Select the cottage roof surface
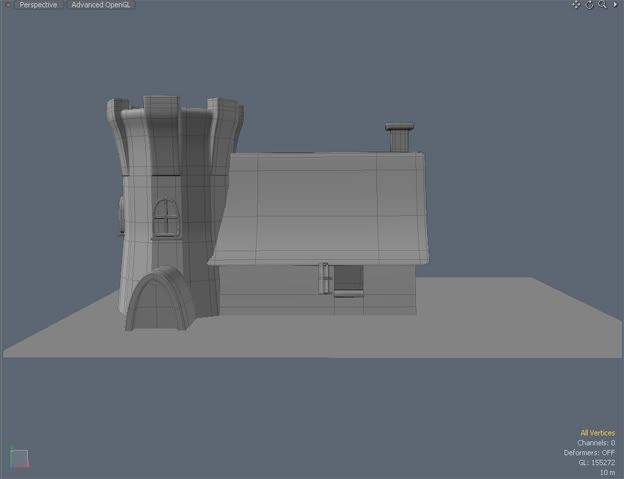Screen dimensions: 624x479 (330, 205)
